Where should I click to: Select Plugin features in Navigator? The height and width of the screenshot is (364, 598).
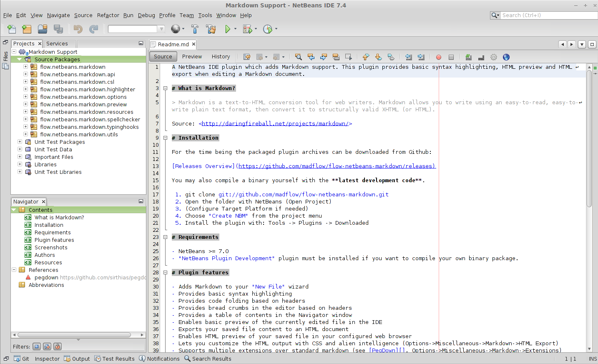(x=54, y=240)
